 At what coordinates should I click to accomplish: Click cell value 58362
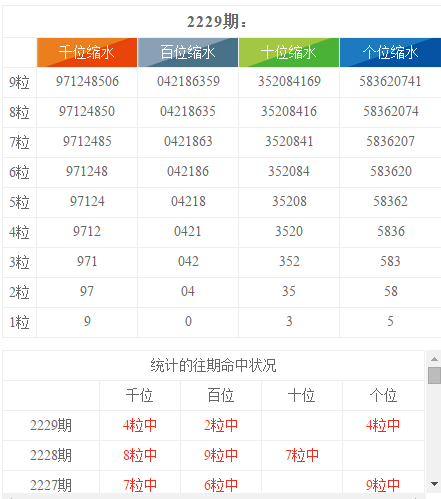click(390, 201)
